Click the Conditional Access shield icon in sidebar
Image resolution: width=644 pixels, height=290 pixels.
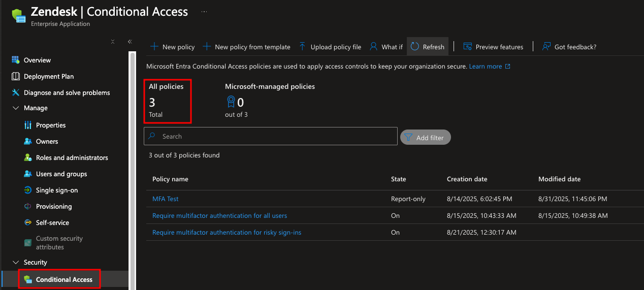(28, 279)
